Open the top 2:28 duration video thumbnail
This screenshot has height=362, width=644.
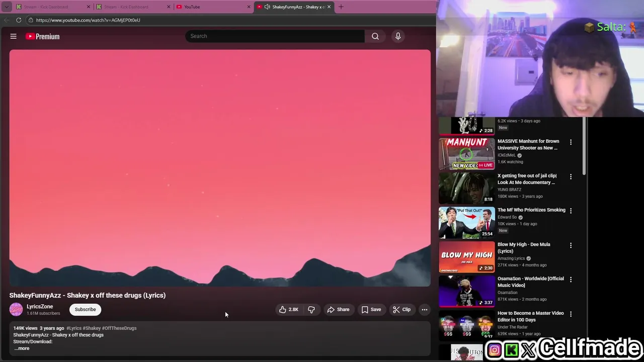coord(467,126)
